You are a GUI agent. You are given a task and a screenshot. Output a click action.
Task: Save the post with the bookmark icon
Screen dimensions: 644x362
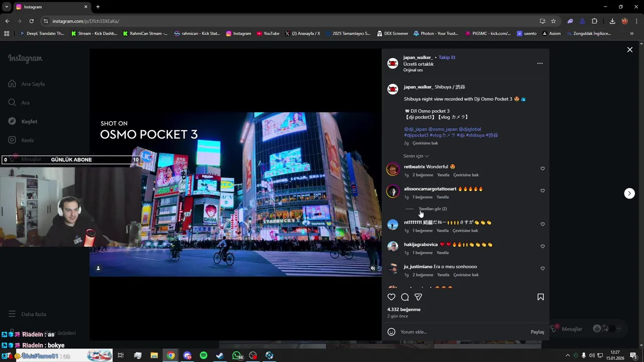point(541,297)
